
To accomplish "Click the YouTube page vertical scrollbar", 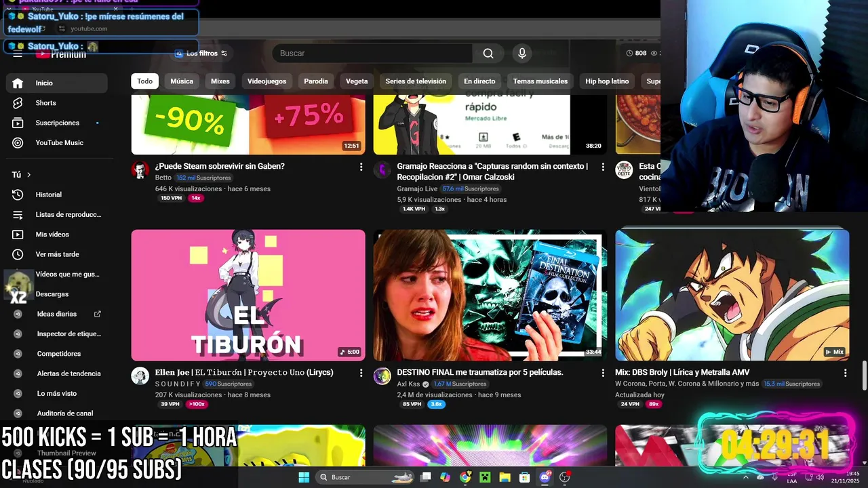I will 864,376.
